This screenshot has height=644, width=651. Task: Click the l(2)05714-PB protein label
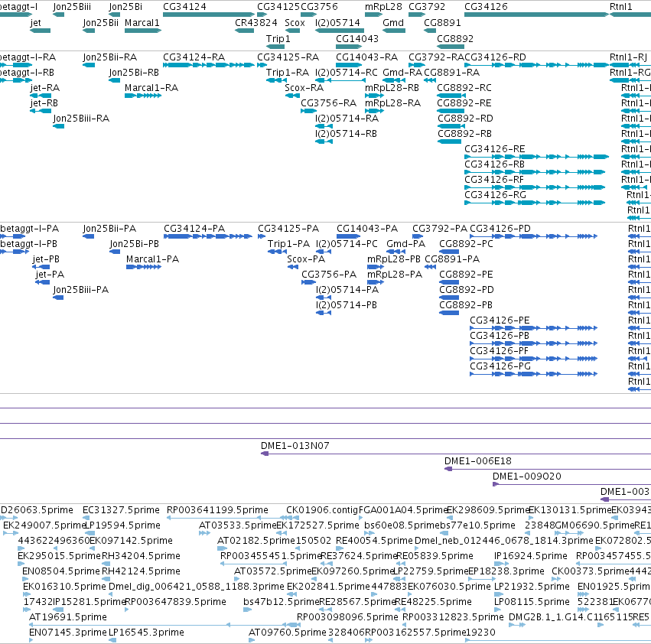point(347,304)
